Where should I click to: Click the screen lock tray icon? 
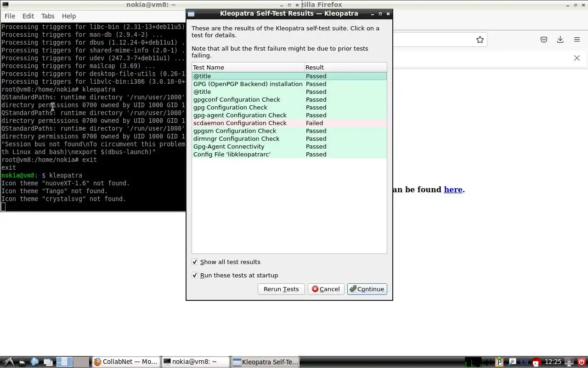pos(569,362)
